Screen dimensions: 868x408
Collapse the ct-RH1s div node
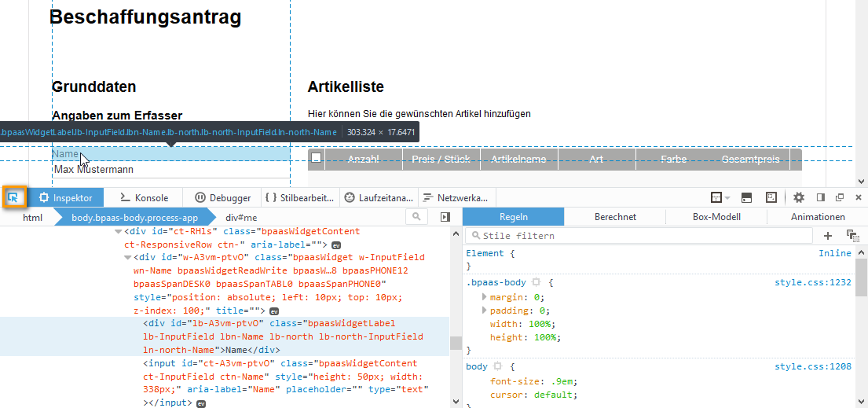[x=119, y=232]
